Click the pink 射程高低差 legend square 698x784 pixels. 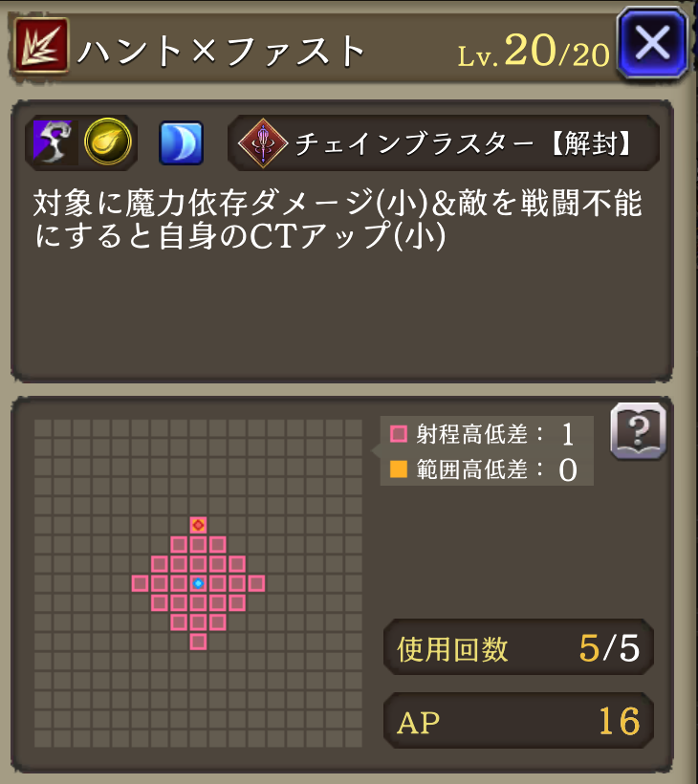pos(399,433)
